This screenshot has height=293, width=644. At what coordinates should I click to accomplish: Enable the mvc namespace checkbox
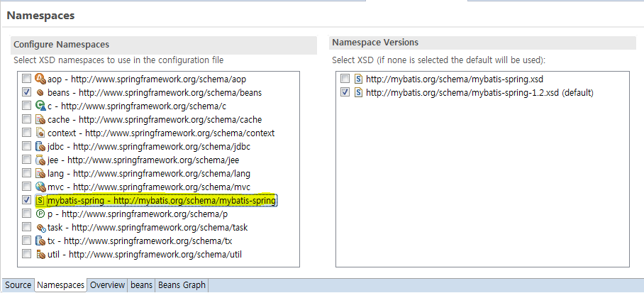[26, 187]
